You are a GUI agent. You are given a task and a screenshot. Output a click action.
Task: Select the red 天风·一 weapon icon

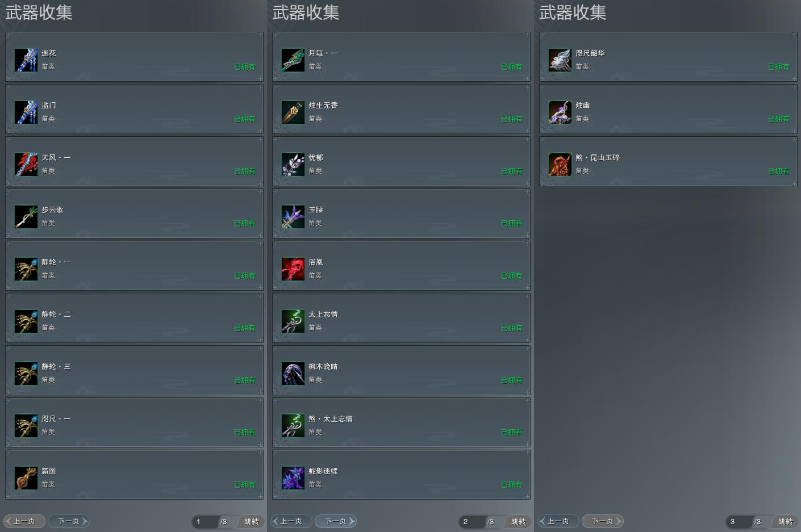tap(26, 164)
